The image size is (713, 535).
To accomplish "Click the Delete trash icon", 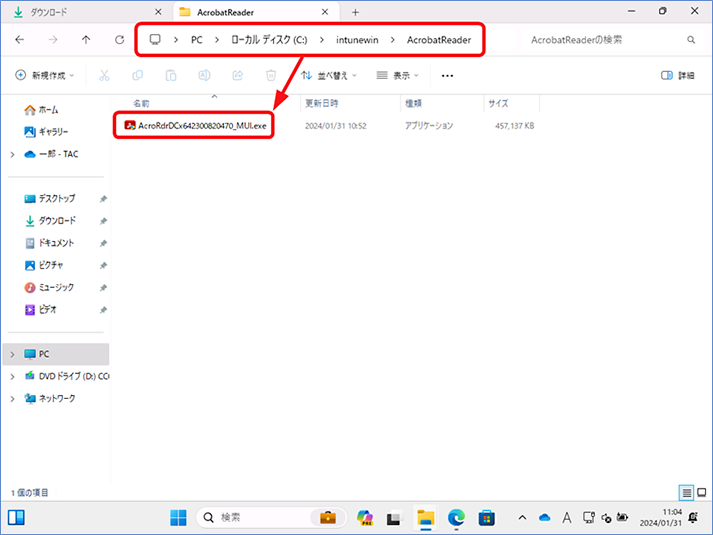I will pyautogui.click(x=271, y=75).
